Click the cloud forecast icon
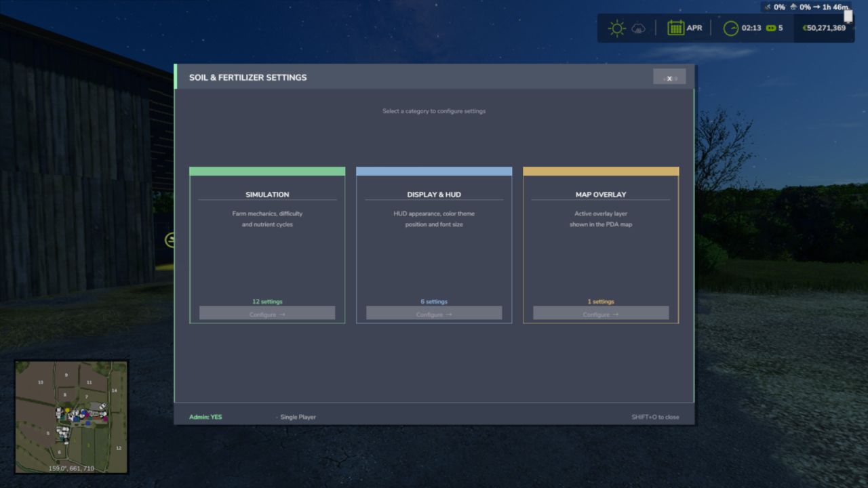868x488 pixels. click(638, 28)
